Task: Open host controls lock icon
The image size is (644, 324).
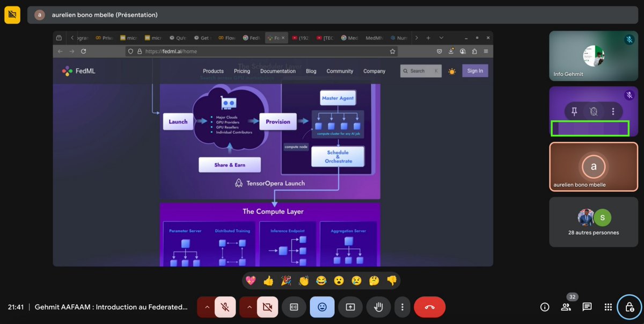Action: coord(629,307)
